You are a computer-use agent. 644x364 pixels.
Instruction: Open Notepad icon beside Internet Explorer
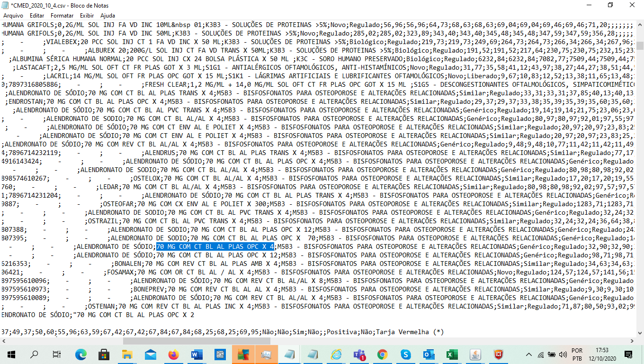tap(313, 354)
